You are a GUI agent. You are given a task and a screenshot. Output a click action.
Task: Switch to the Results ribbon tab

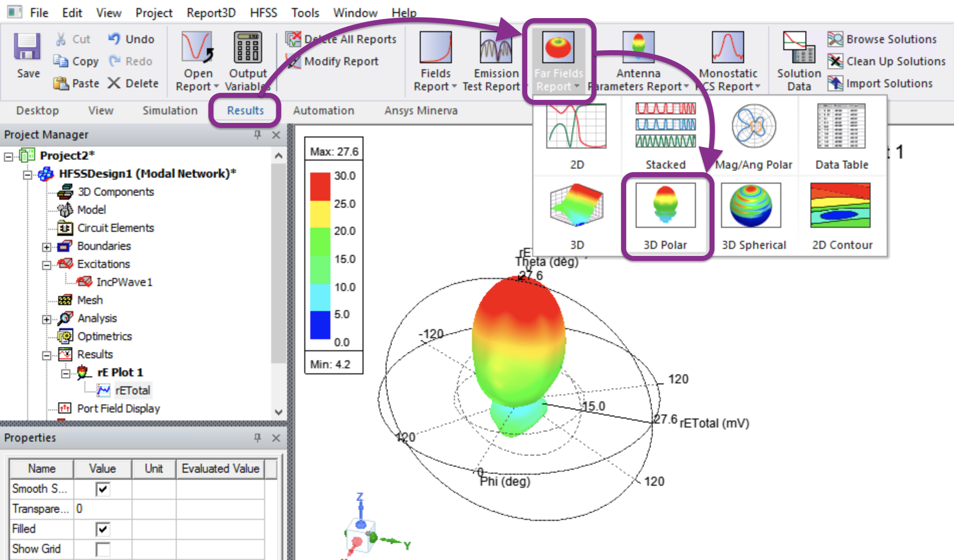pyautogui.click(x=245, y=110)
